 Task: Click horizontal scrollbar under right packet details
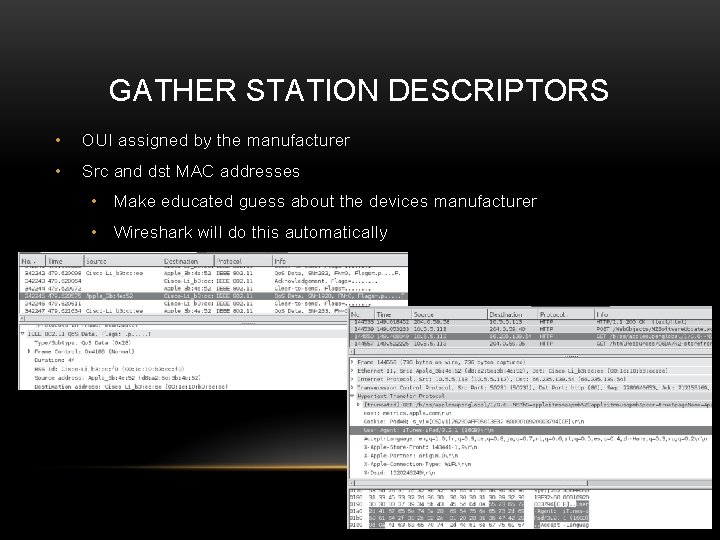tap(531, 483)
